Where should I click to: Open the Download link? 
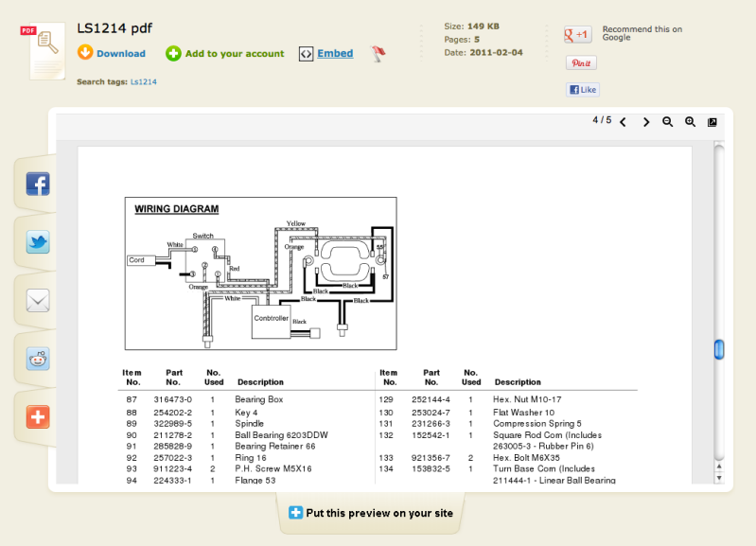[x=121, y=54]
